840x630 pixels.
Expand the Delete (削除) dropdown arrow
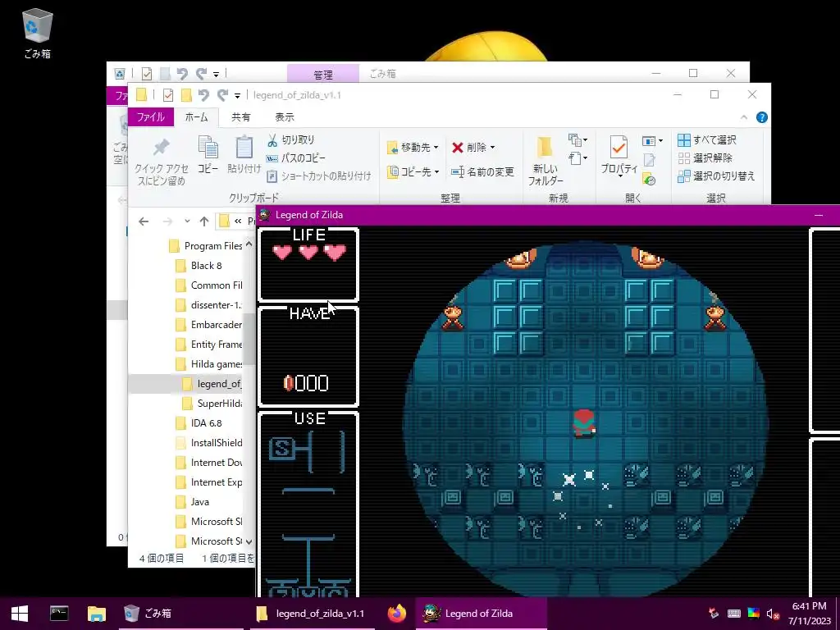tap(492, 148)
